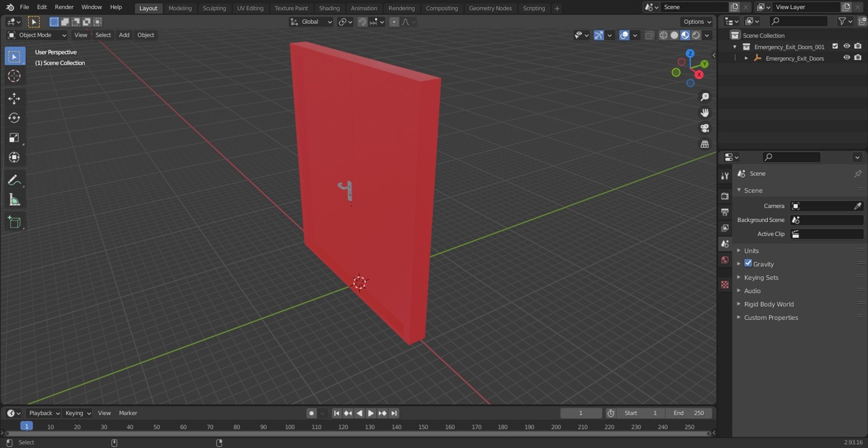Click the viewport zoom magnifier icon
The image size is (868, 448).
(x=704, y=97)
